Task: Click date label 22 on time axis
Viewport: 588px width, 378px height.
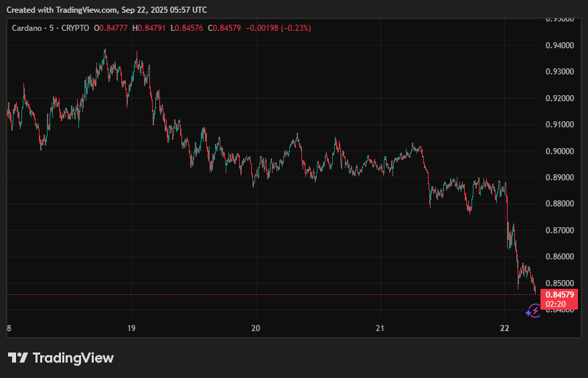Action: (x=505, y=328)
